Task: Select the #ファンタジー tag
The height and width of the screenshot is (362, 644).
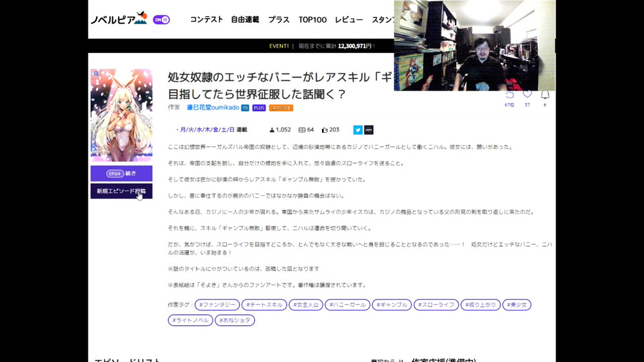Action: (217, 305)
